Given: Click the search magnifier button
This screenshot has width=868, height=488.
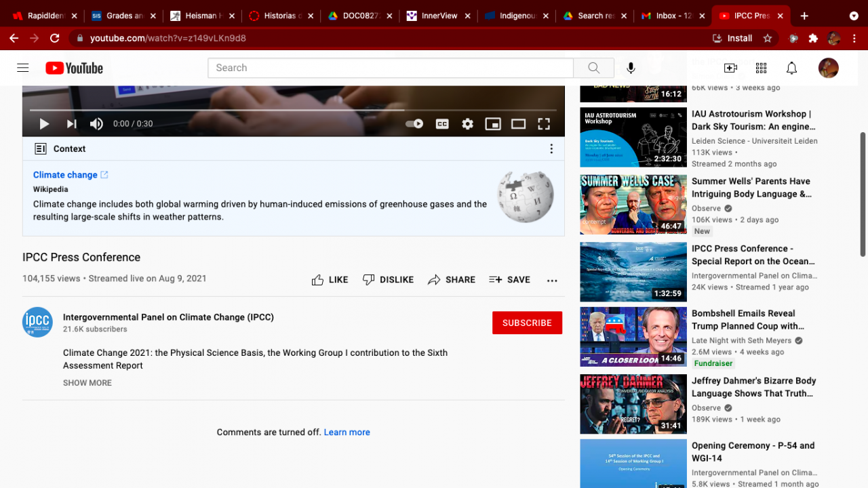Looking at the screenshot, I should pos(594,68).
